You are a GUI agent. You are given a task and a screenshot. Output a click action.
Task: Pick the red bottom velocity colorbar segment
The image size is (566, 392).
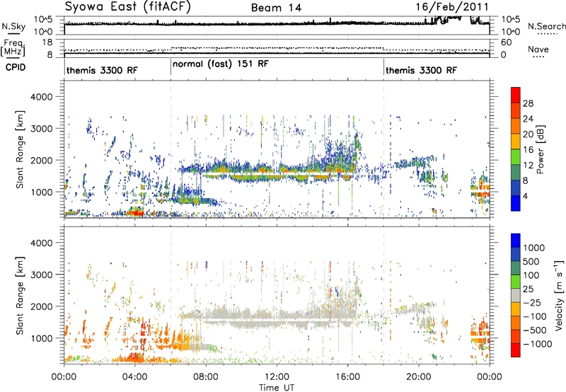coord(516,350)
